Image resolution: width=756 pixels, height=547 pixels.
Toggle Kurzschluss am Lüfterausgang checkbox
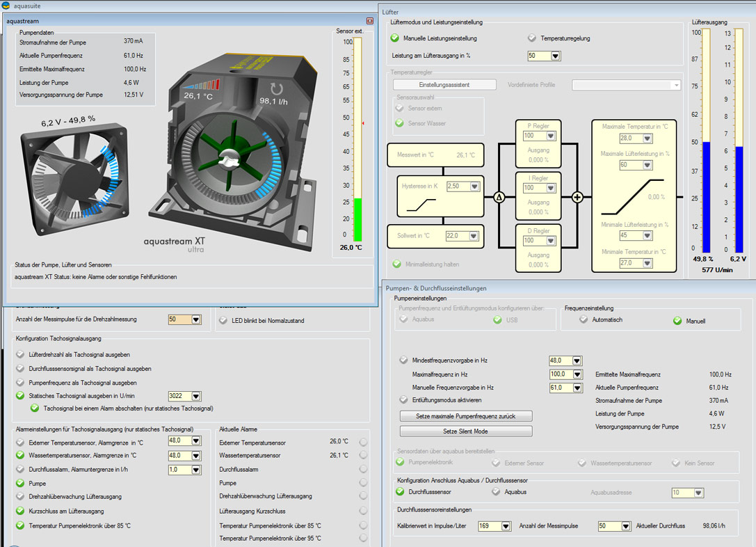pyautogui.click(x=19, y=511)
